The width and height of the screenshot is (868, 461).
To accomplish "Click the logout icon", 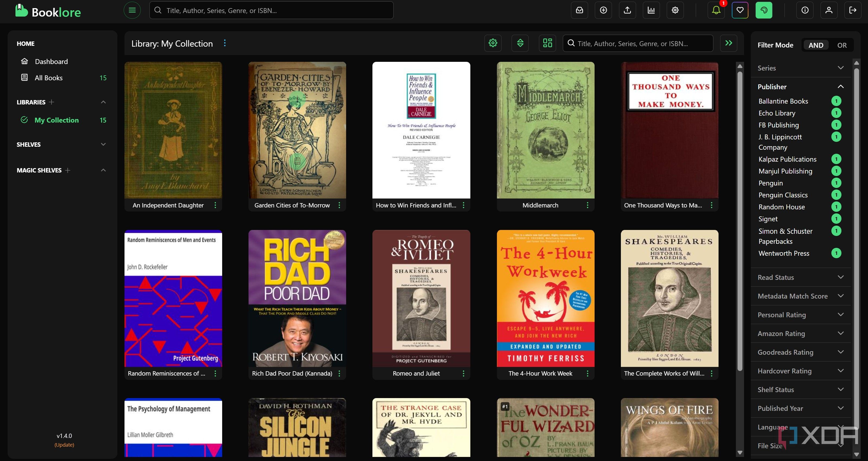I will tap(853, 10).
